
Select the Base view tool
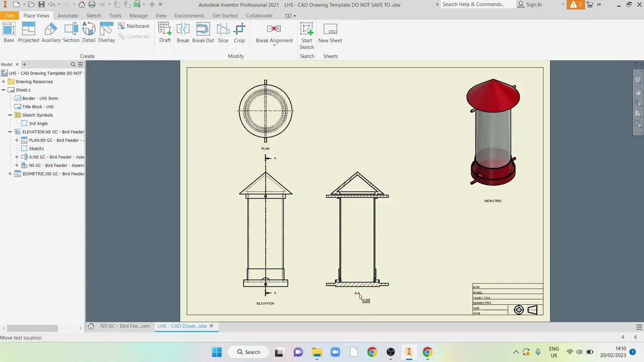tap(9, 33)
